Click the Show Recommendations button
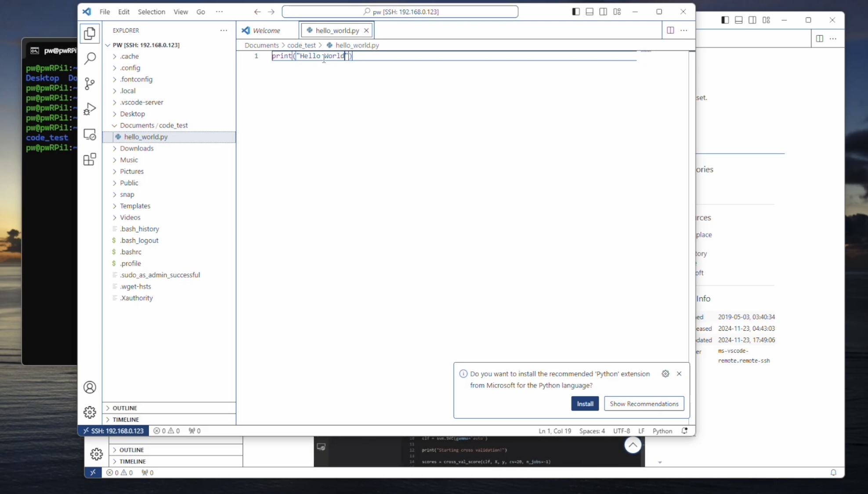Image resolution: width=868 pixels, height=494 pixels. pos(644,404)
